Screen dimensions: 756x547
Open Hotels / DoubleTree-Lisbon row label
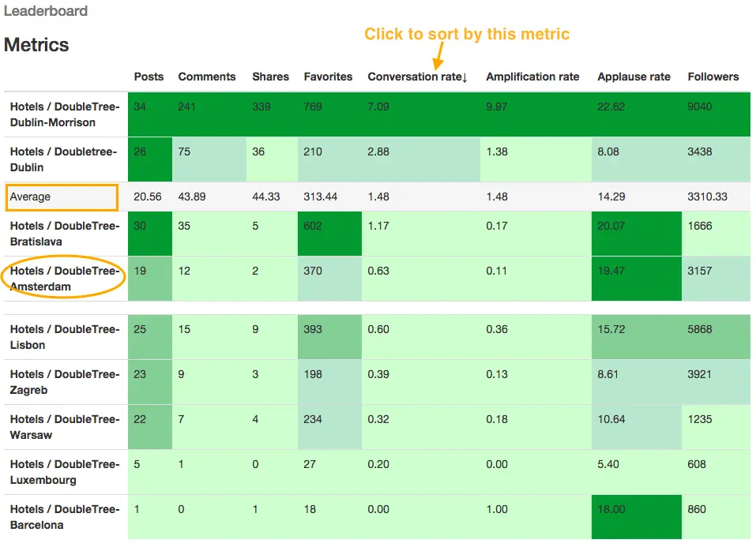64,337
